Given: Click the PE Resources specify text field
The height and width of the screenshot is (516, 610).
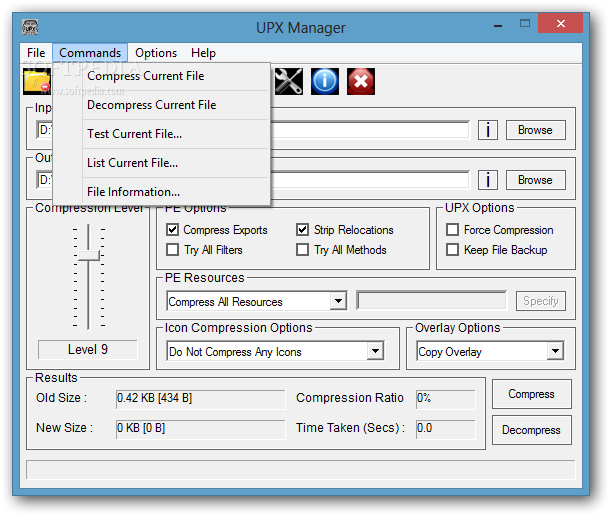Looking at the screenshot, I should tap(432, 301).
